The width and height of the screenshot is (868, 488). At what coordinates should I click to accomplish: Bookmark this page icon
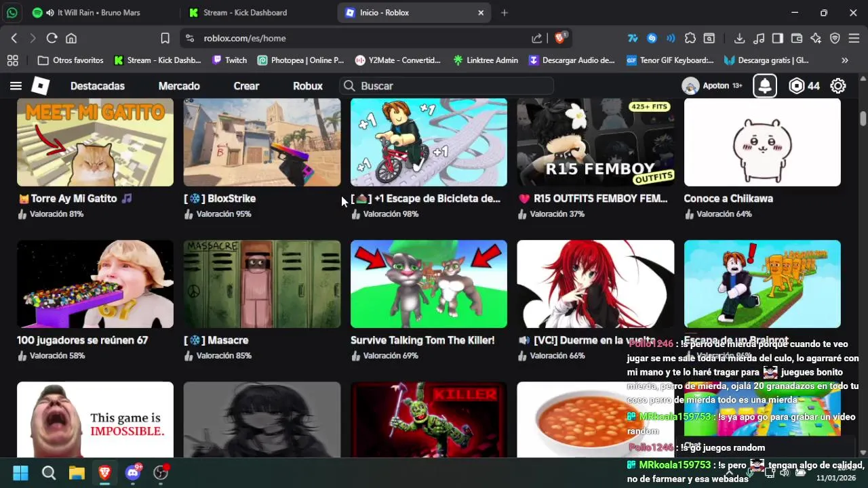click(x=165, y=39)
